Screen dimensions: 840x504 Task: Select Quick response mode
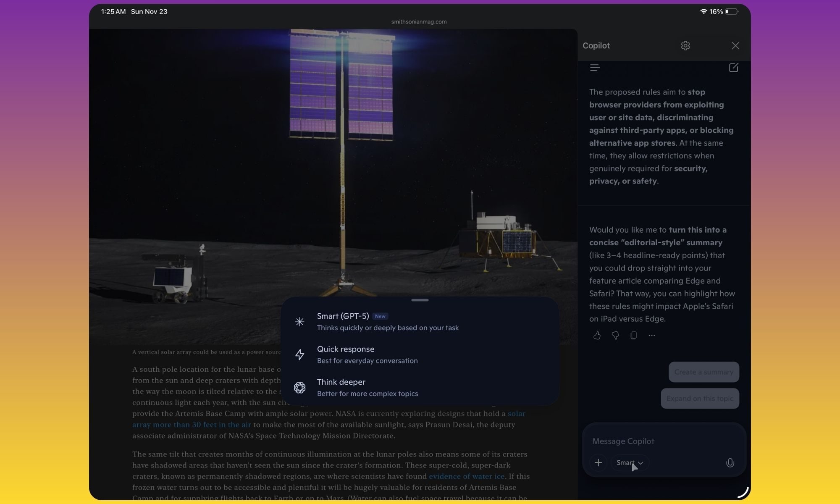[420, 354]
